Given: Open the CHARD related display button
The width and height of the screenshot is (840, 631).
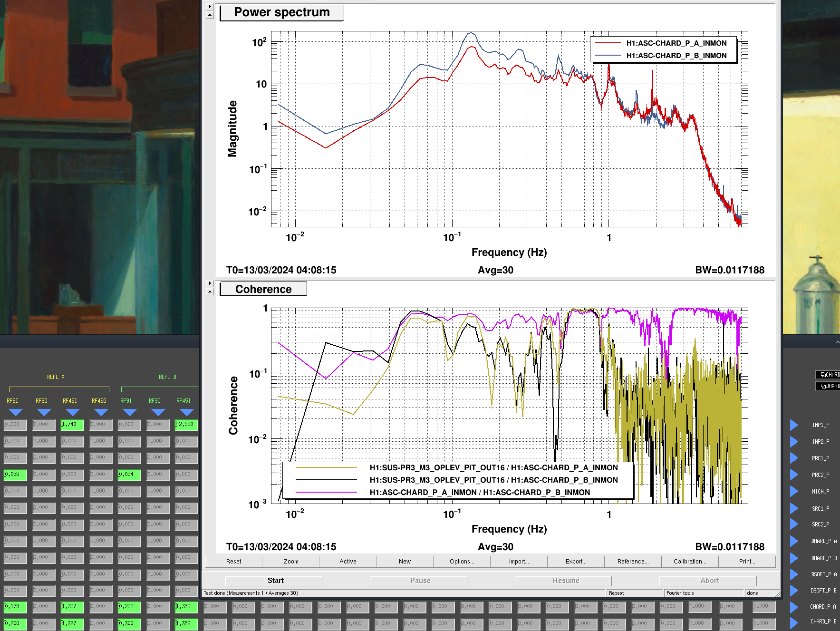Looking at the screenshot, I should coord(829,375).
